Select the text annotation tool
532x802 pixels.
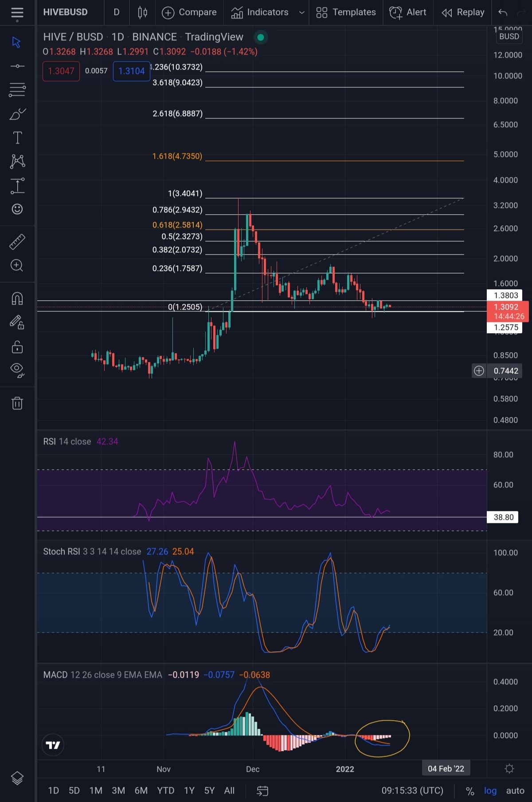[17, 138]
